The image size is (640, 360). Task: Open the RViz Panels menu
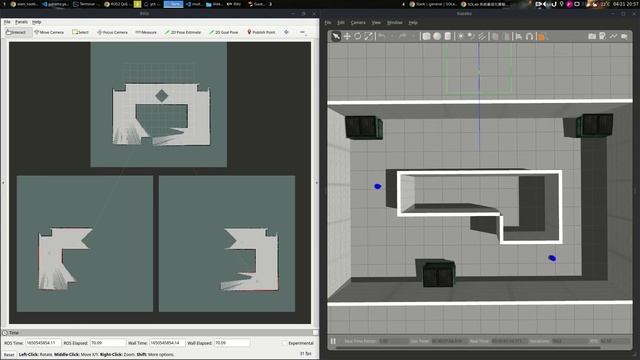(21, 22)
